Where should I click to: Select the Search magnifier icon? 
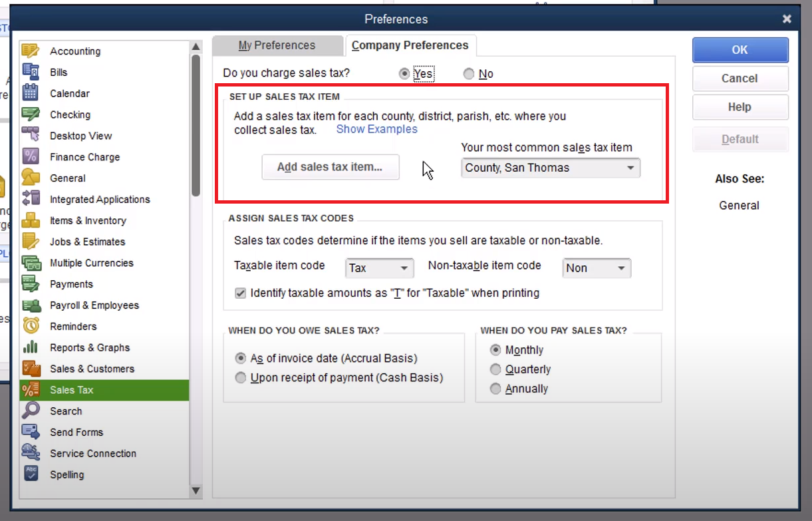point(31,411)
